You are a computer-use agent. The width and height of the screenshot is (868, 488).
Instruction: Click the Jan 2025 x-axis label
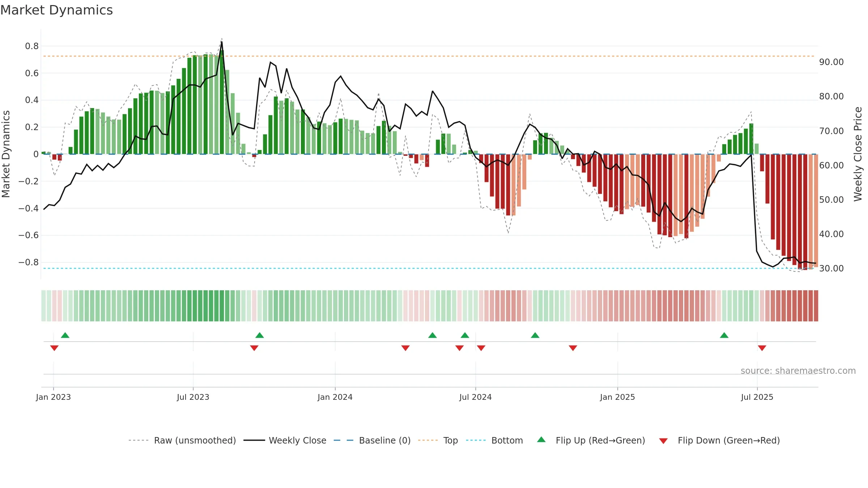[x=618, y=397]
